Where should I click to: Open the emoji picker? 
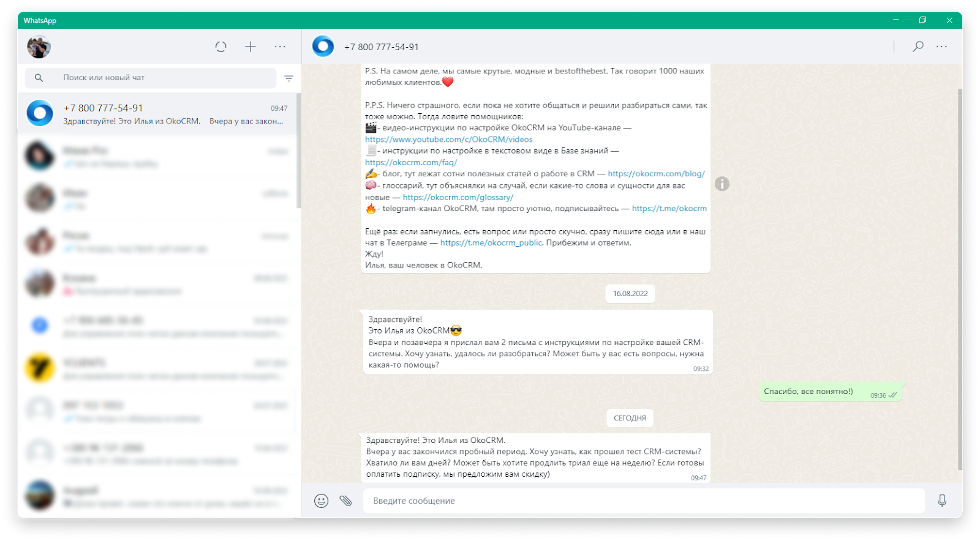[x=321, y=501]
